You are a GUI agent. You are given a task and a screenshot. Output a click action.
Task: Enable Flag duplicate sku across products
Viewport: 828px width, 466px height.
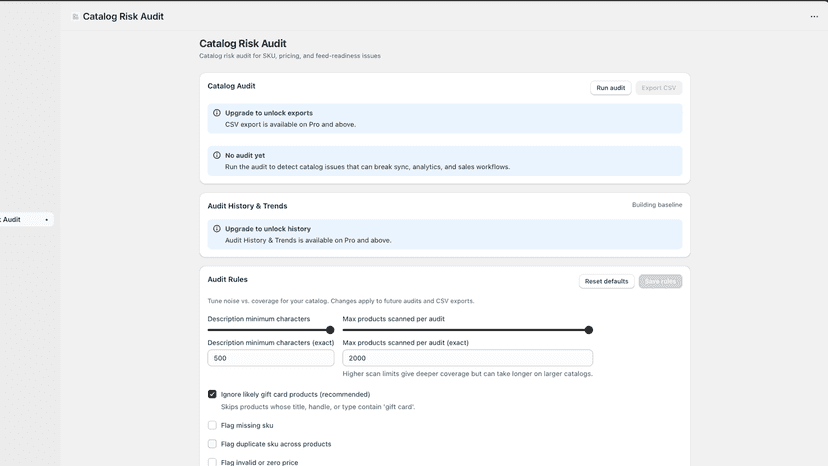tap(212, 444)
